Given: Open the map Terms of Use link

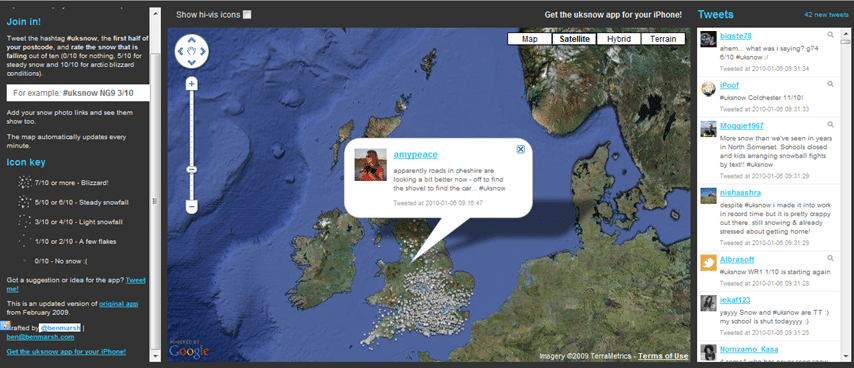Looking at the screenshot, I should point(663,356).
